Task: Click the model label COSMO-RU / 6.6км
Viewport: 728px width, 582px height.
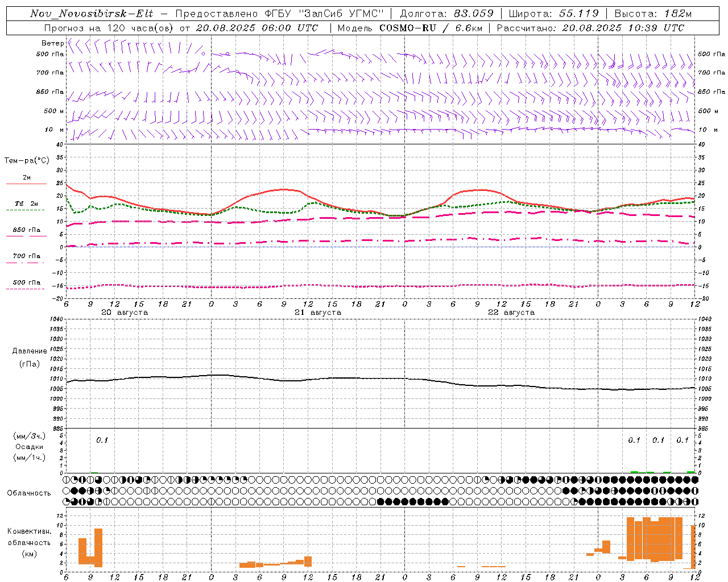Action: click(431, 28)
